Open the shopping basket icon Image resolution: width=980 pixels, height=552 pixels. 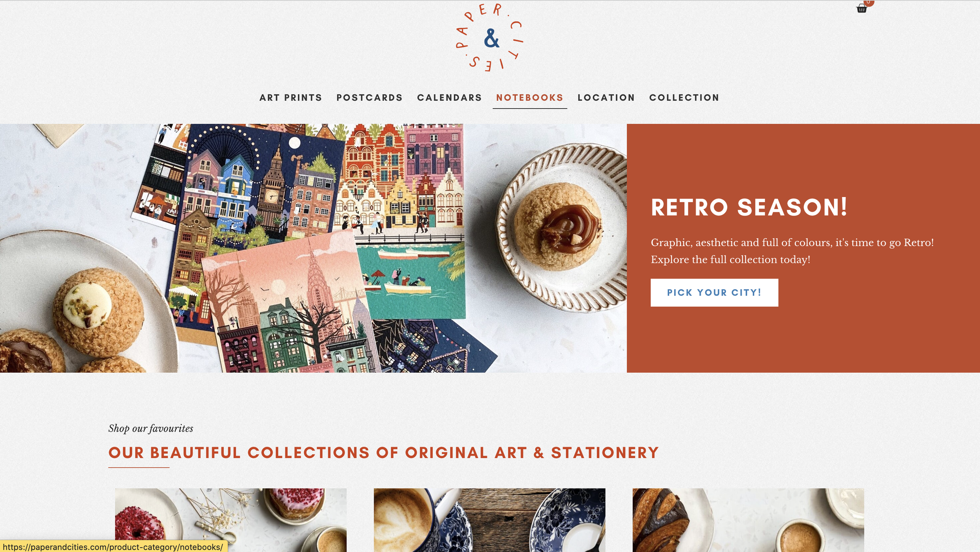861,9
